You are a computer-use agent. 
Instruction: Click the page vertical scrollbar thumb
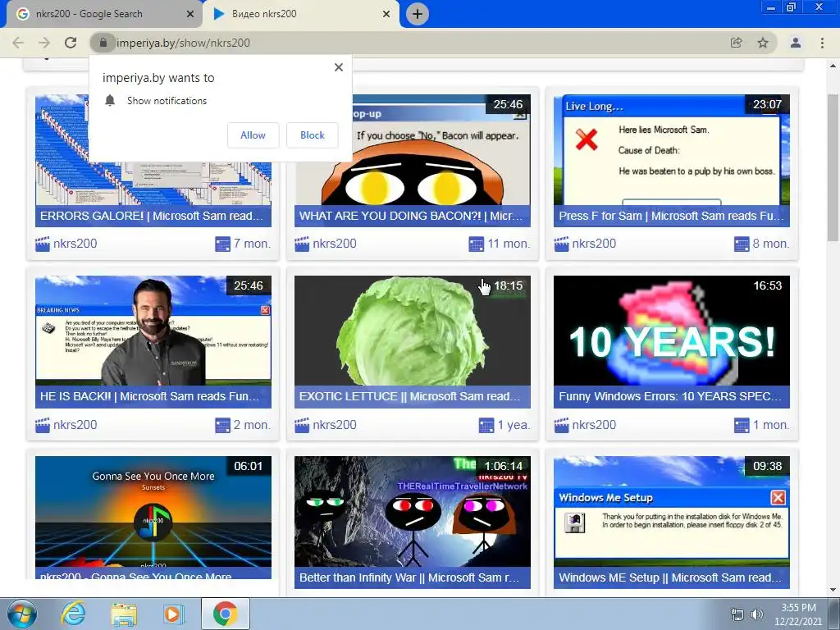point(833,167)
